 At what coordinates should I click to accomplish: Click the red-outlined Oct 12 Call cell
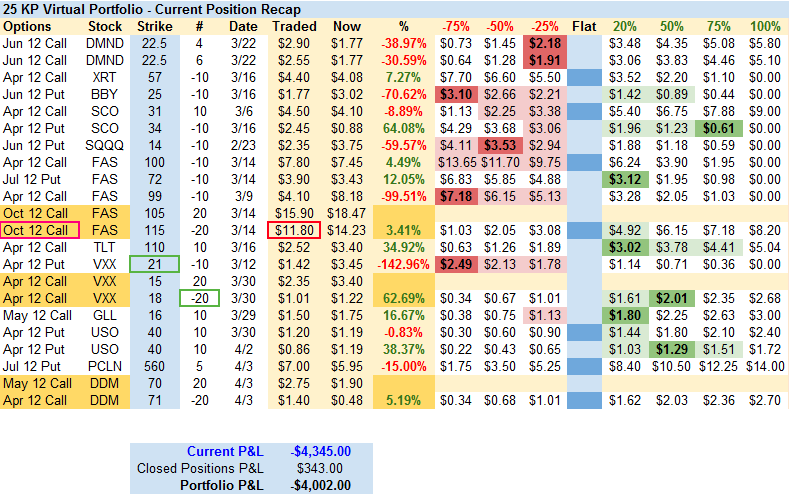[x=37, y=230]
